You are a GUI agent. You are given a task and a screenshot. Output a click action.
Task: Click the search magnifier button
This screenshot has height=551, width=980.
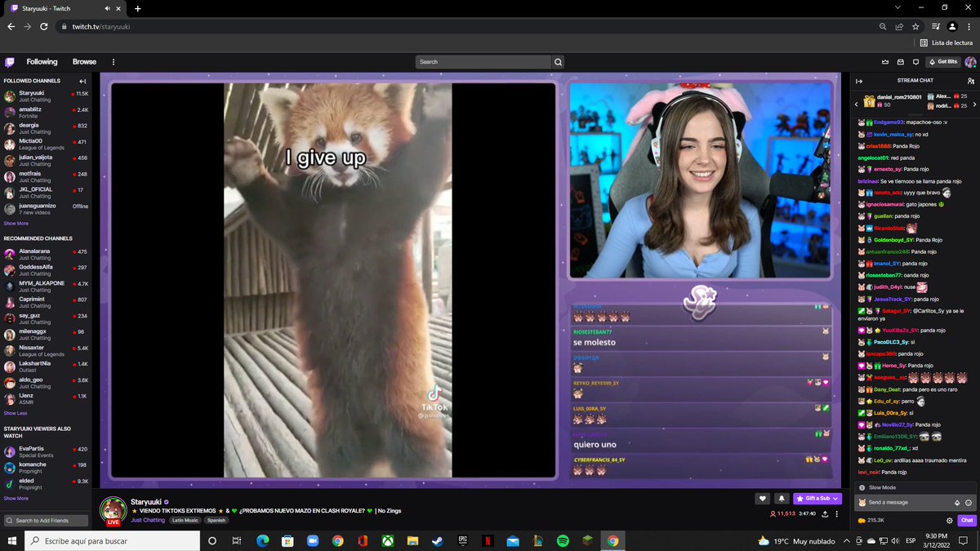559,62
